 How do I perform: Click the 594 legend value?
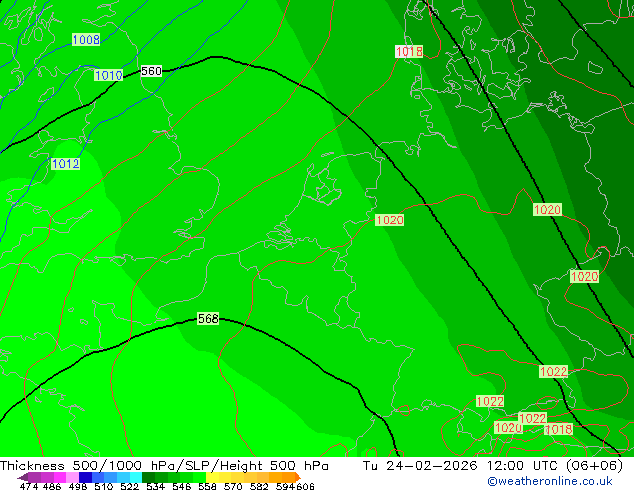[285, 486]
